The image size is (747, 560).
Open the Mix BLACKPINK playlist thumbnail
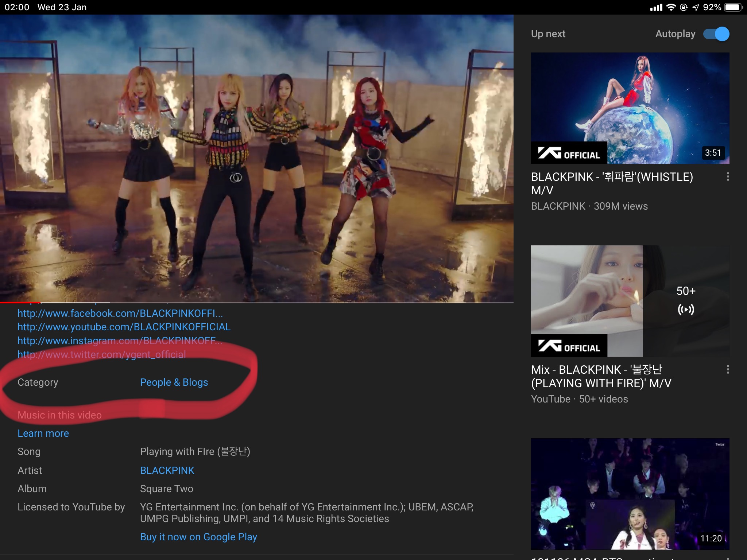tap(630, 301)
